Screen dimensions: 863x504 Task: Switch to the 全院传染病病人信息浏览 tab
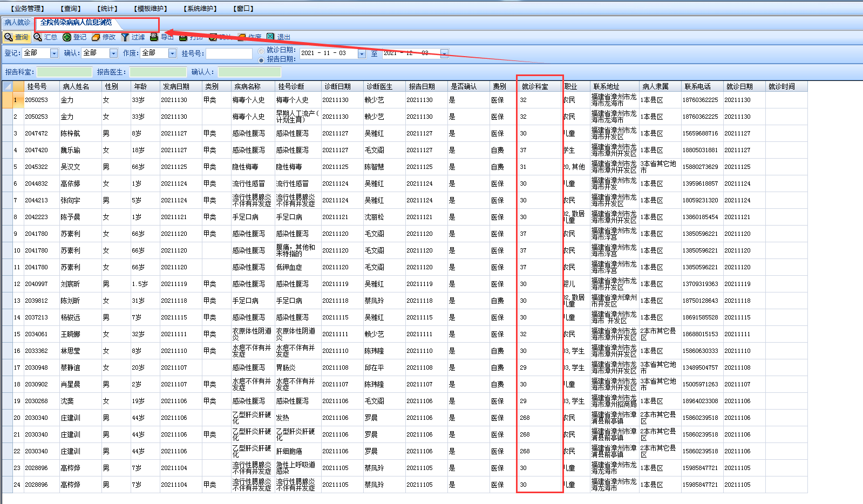coord(76,23)
